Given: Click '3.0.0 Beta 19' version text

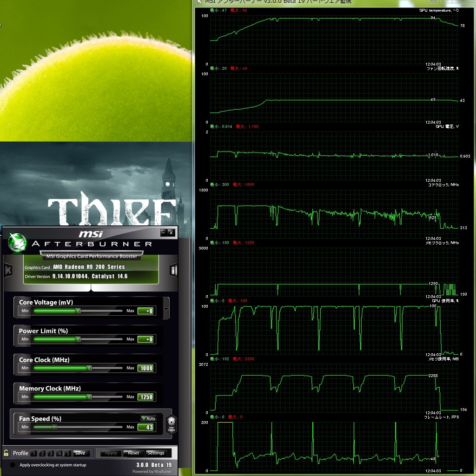Looking at the screenshot, I should point(154,465).
